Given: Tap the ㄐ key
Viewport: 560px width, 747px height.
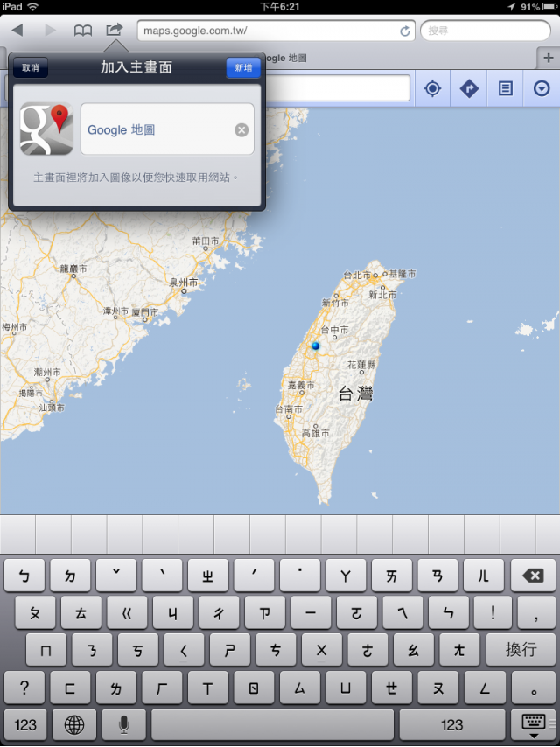Looking at the screenshot, I should pyautogui.click(x=173, y=612).
